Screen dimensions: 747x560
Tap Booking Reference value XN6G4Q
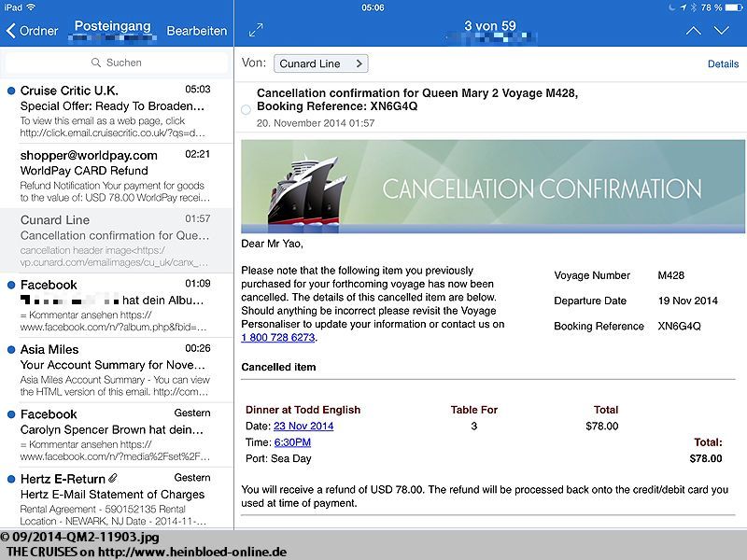pos(679,326)
